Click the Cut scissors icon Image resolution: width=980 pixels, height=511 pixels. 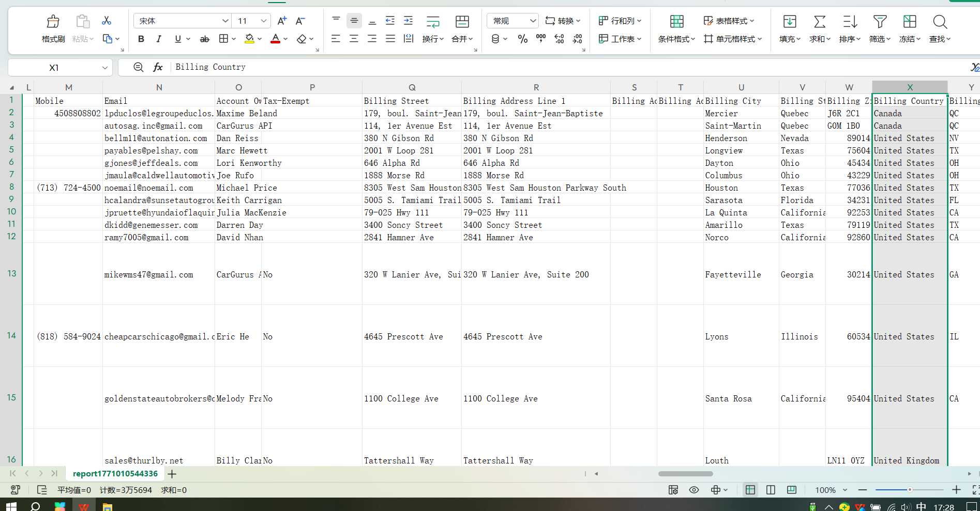tap(107, 21)
